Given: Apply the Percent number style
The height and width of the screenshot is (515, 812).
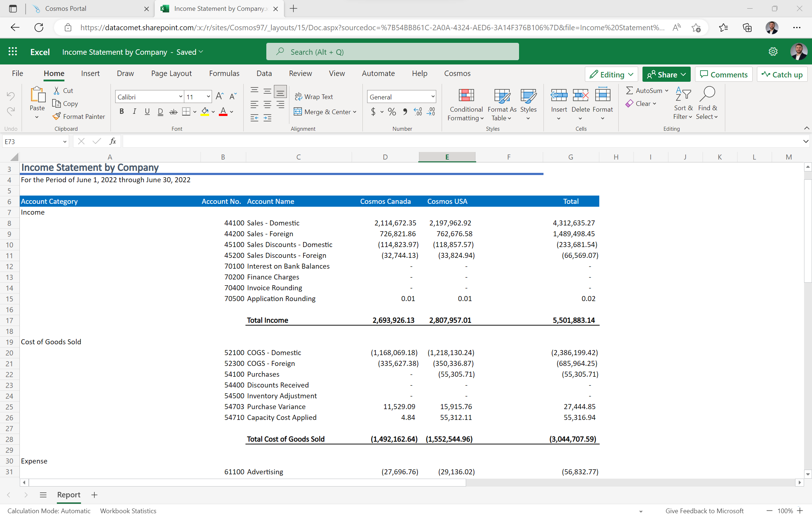Looking at the screenshot, I should click(392, 112).
